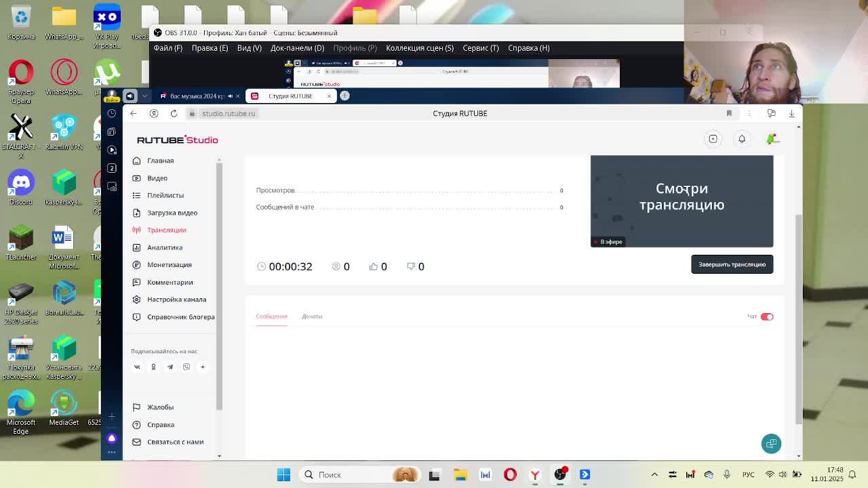Open Аналитика section

(165, 247)
